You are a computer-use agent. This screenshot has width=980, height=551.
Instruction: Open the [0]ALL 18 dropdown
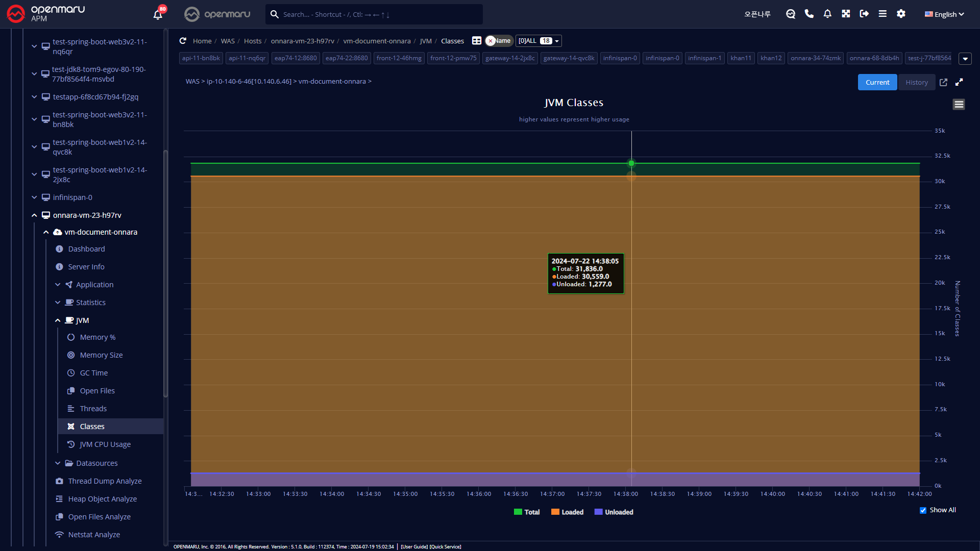coord(538,41)
